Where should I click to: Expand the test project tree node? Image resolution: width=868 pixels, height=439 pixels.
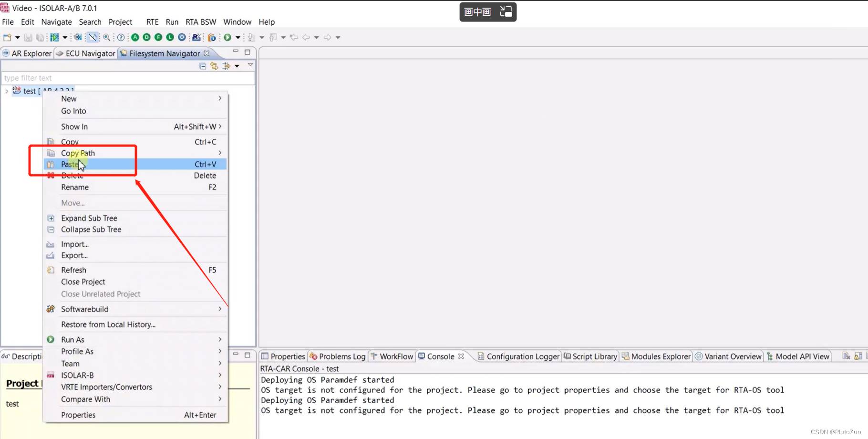tap(6, 91)
